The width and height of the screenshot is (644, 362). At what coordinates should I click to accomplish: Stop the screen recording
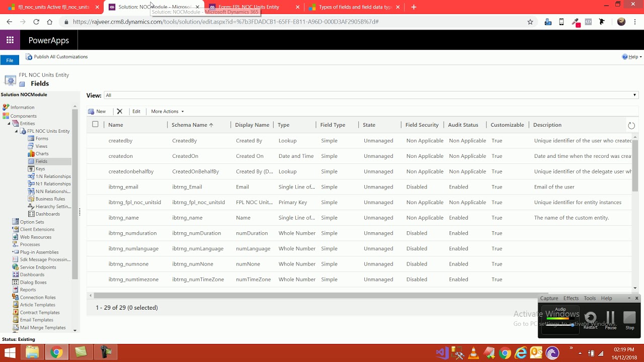(x=630, y=320)
